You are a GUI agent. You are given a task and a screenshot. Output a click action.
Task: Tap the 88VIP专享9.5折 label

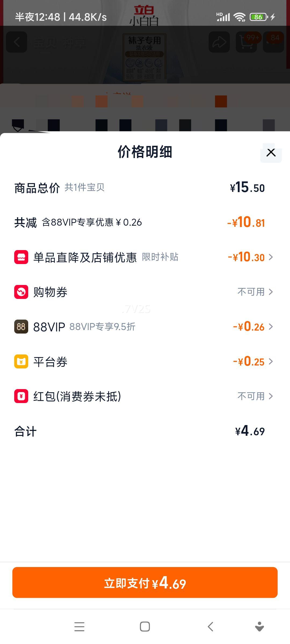102,327
